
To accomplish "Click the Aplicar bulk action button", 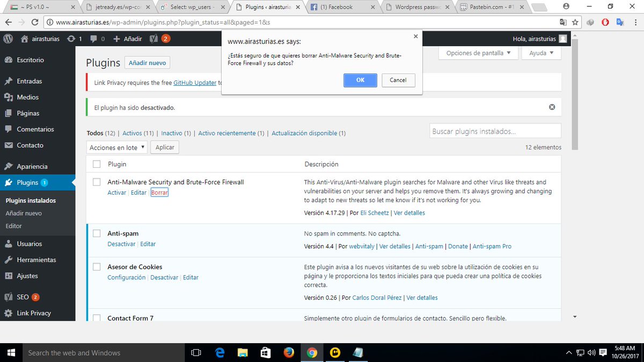I will 165,147.
